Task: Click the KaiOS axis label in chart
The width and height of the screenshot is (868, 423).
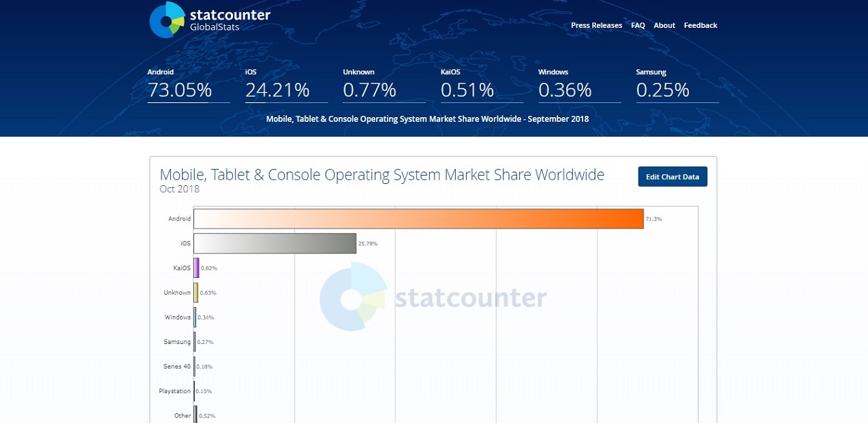Action: tap(182, 268)
